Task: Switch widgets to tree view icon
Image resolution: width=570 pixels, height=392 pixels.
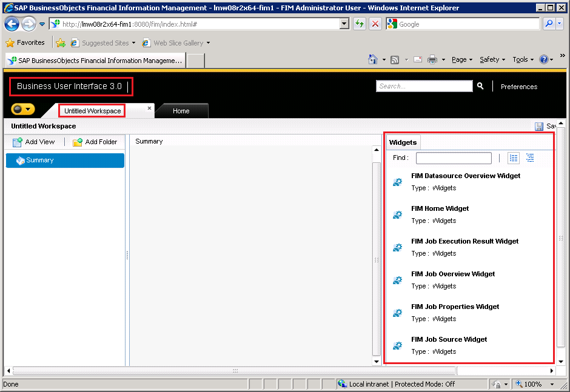Action: click(x=530, y=158)
